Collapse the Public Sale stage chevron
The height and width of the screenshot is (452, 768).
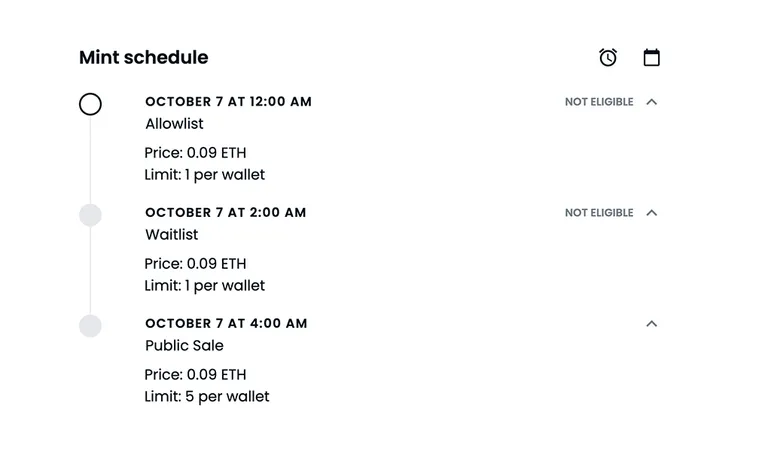(x=651, y=324)
